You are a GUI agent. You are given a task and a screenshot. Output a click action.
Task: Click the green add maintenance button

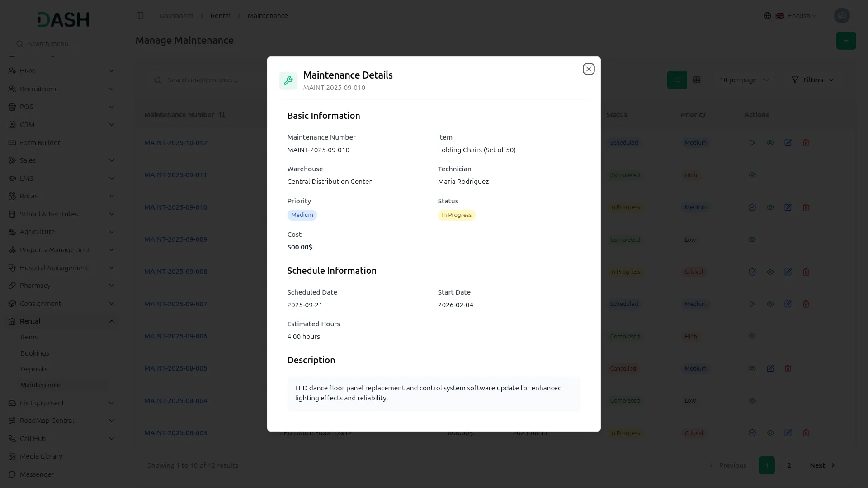coord(845,41)
